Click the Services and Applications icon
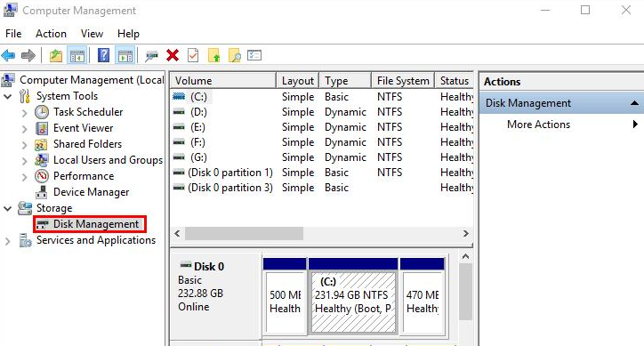This screenshot has height=346, width=644. click(x=25, y=240)
